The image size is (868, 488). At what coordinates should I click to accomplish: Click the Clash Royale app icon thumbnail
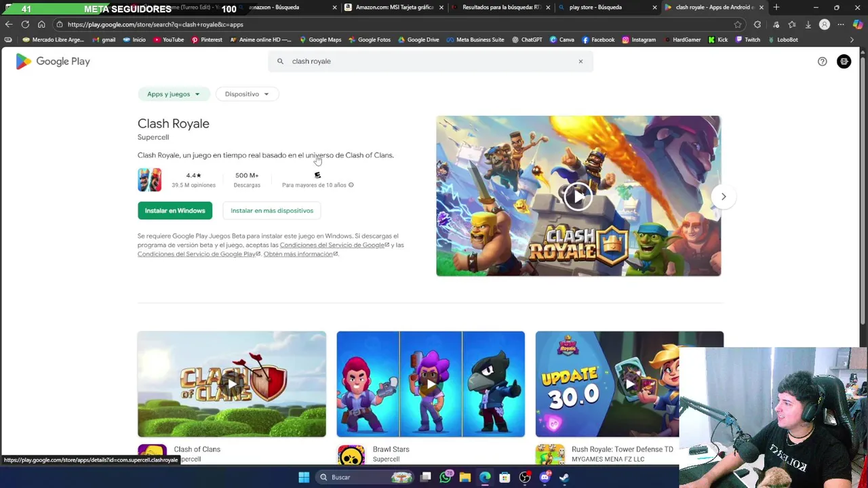click(x=150, y=180)
